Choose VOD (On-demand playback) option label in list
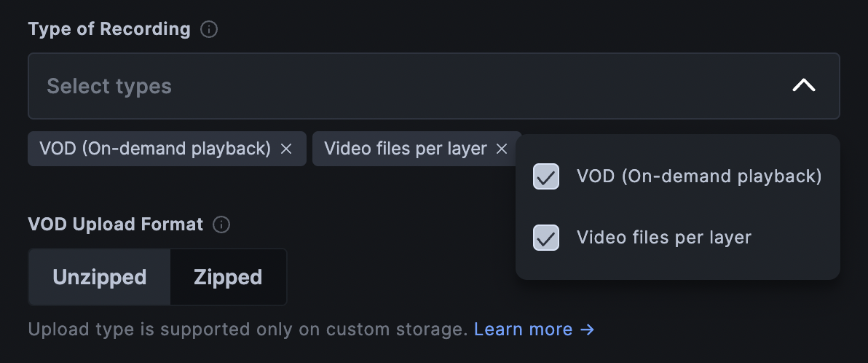 click(x=699, y=176)
